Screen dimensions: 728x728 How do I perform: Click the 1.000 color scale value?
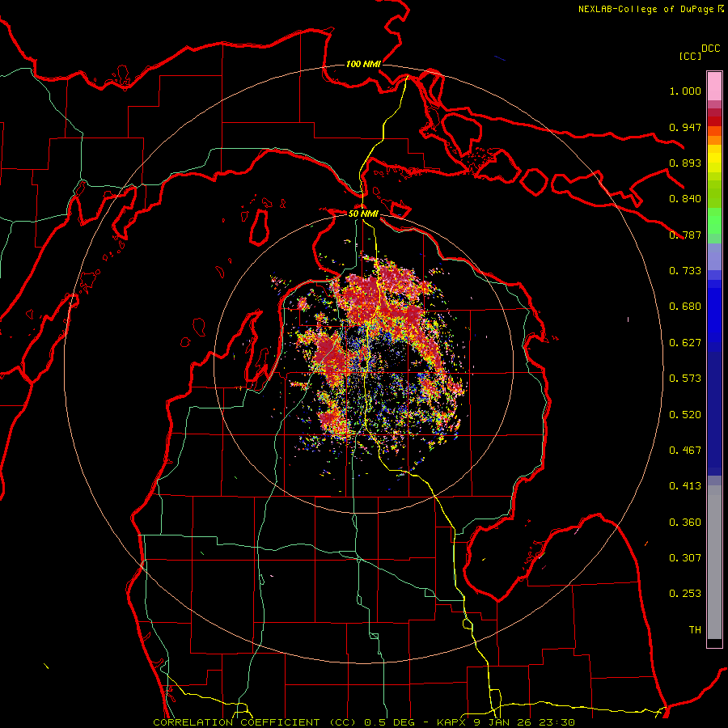click(685, 91)
